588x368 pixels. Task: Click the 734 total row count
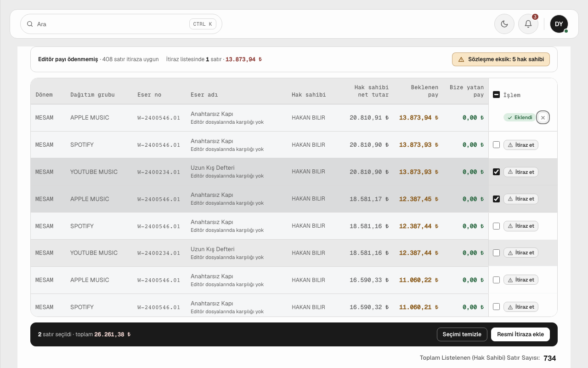[550, 358]
